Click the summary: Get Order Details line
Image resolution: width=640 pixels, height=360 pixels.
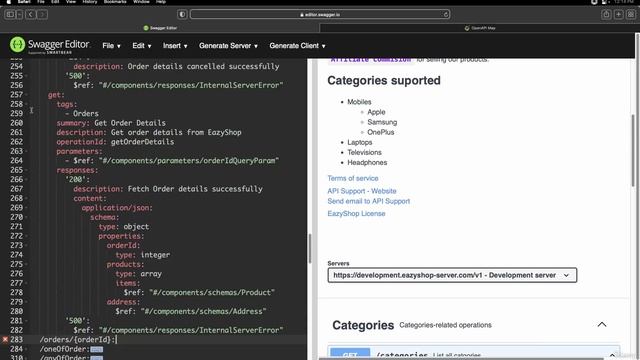111,123
